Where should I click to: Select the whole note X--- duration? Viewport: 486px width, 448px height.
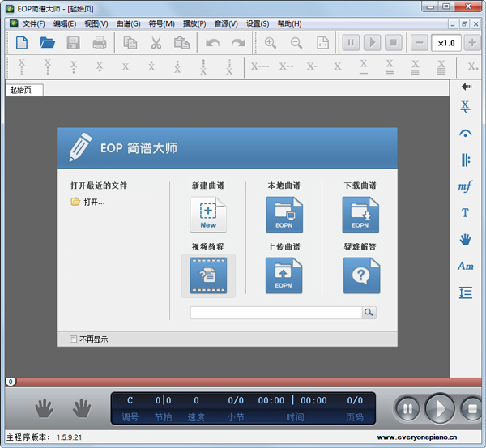(260, 66)
